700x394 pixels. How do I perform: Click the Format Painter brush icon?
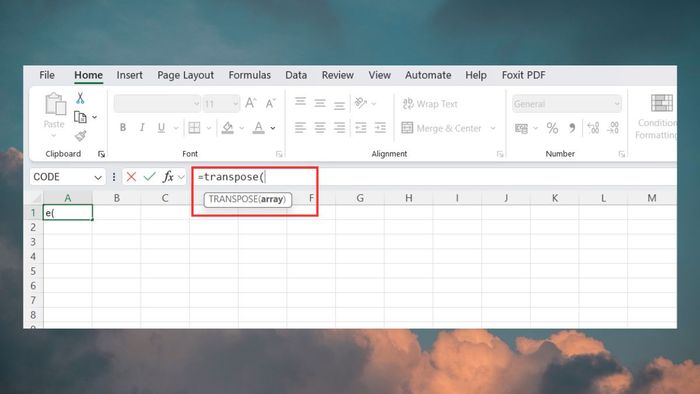(80, 136)
